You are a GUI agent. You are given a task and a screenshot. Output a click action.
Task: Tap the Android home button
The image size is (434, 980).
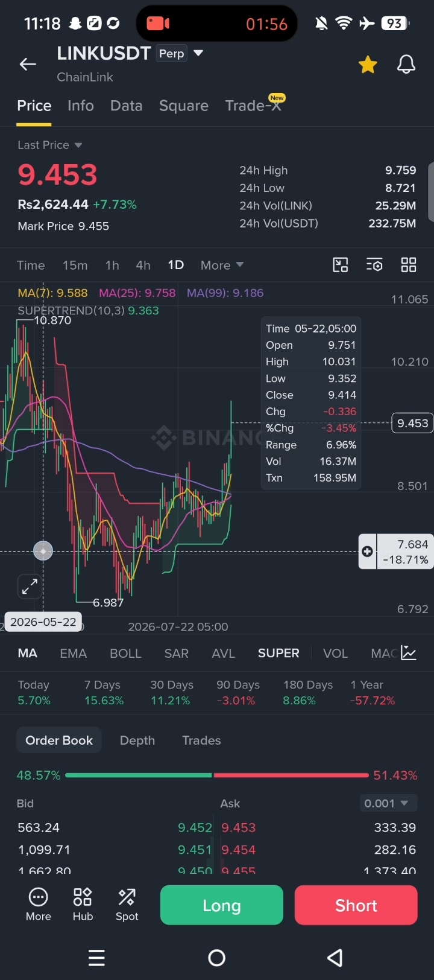[x=216, y=958]
